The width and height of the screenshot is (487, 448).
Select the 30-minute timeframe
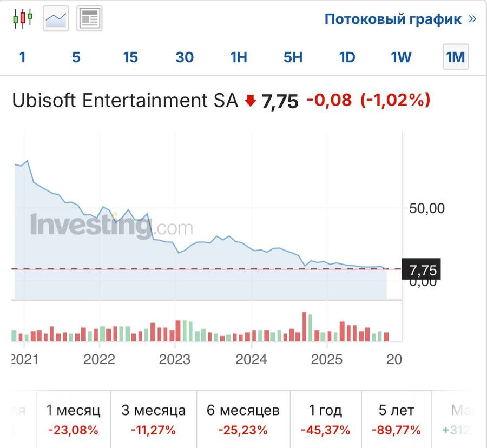click(185, 57)
